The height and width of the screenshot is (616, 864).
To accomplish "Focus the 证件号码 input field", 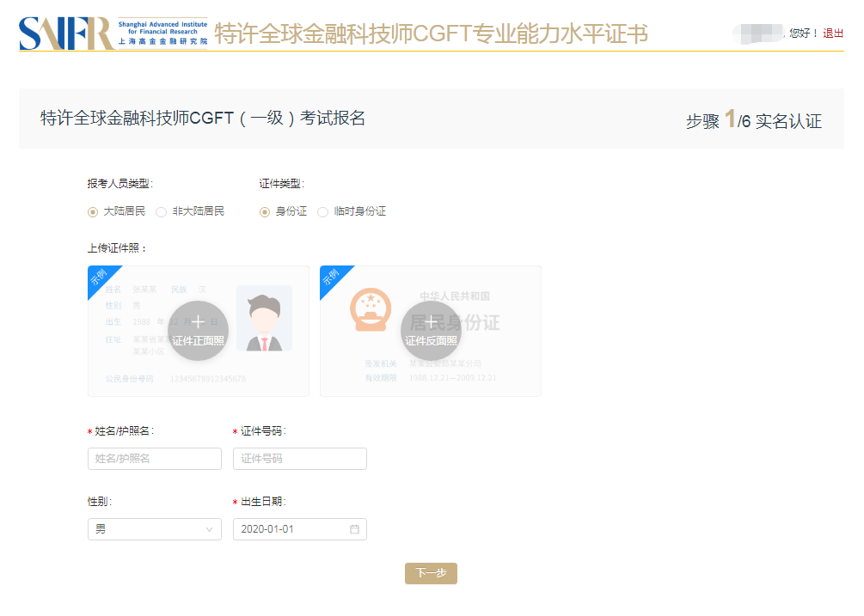I will (300, 459).
